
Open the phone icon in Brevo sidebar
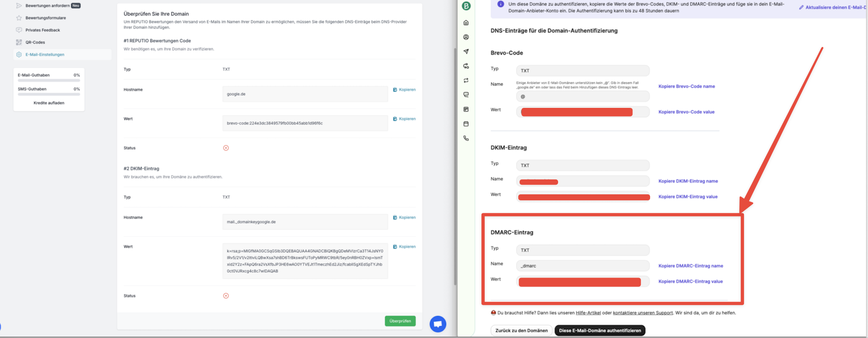click(466, 139)
